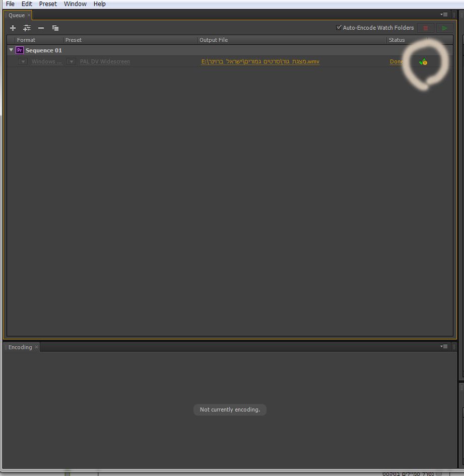Open the Preset menu
Image resolution: width=464 pixels, height=476 pixels.
pyautogui.click(x=48, y=4)
